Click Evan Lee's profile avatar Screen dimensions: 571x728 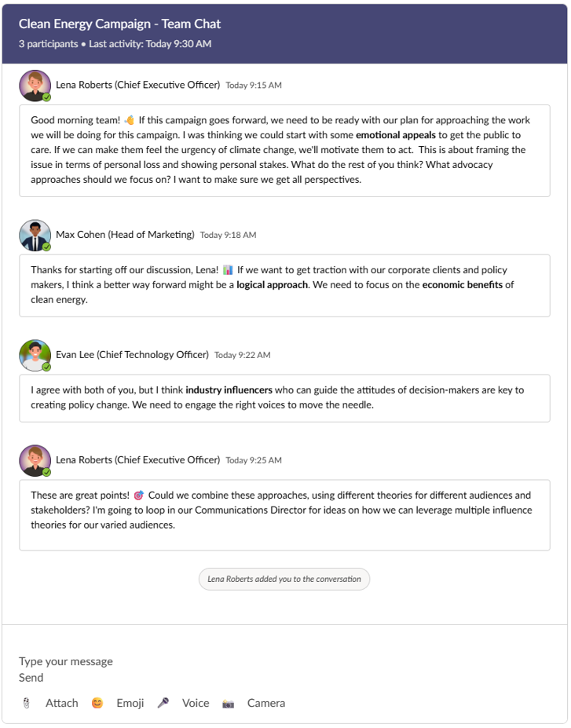click(35, 355)
